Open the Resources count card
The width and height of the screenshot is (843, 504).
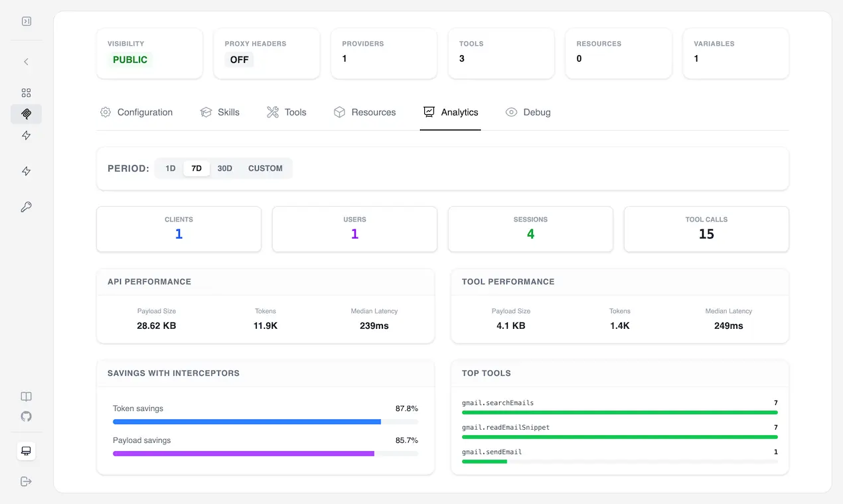pyautogui.click(x=619, y=53)
